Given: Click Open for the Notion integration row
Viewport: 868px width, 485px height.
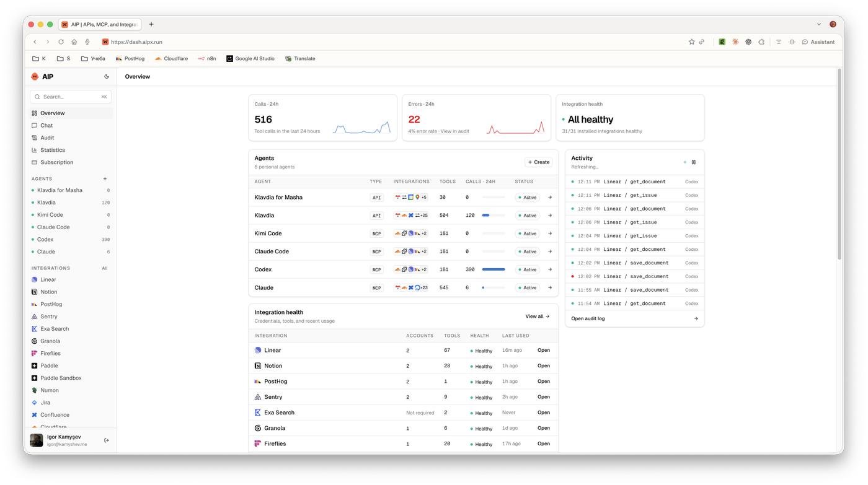Looking at the screenshot, I should click(x=544, y=366).
